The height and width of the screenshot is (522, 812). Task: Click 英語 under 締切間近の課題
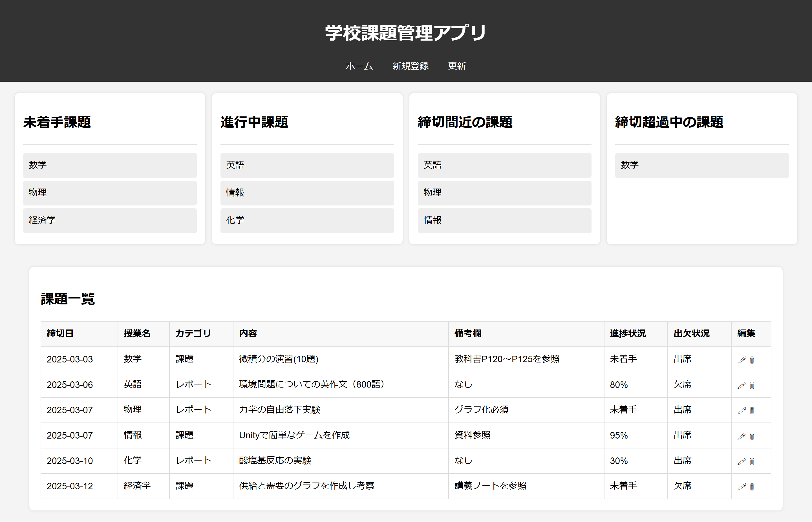pyautogui.click(x=504, y=165)
